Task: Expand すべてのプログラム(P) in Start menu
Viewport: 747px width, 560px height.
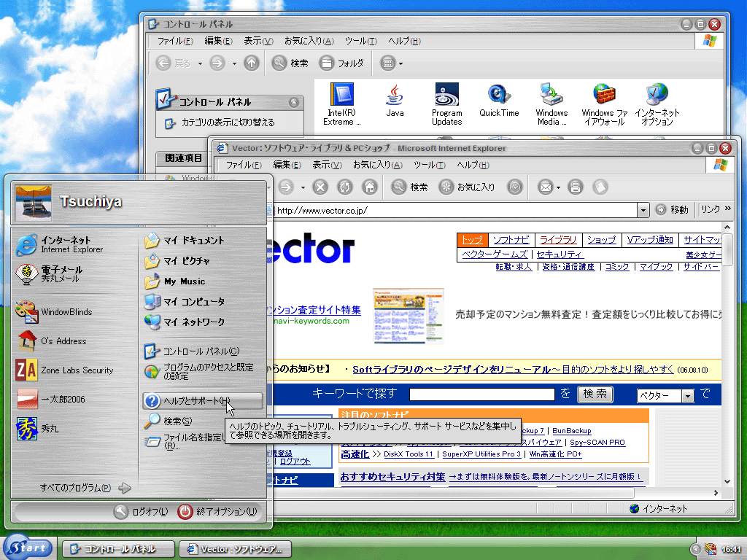Action: pos(85,488)
